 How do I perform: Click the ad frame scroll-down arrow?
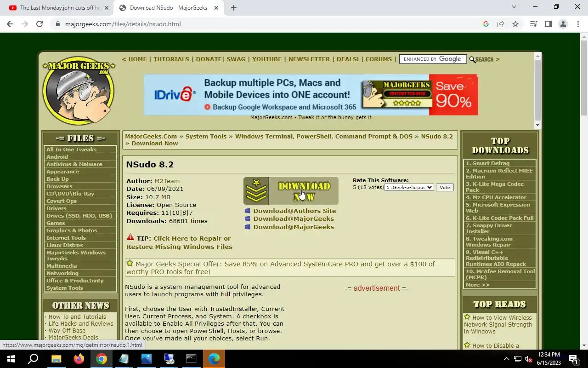point(537,125)
